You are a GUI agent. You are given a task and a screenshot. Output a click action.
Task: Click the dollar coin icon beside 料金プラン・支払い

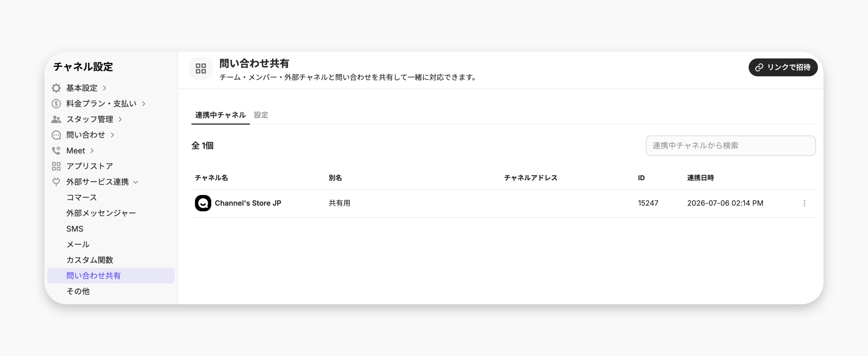click(x=56, y=103)
